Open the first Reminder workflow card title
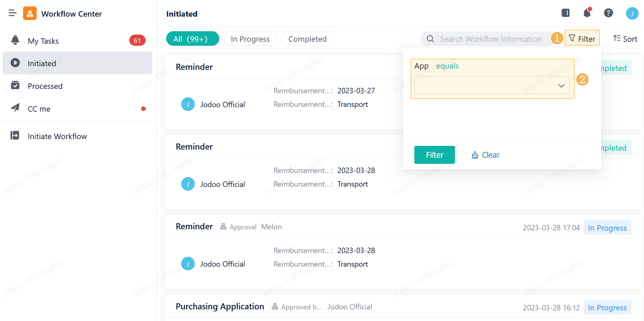 click(194, 67)
